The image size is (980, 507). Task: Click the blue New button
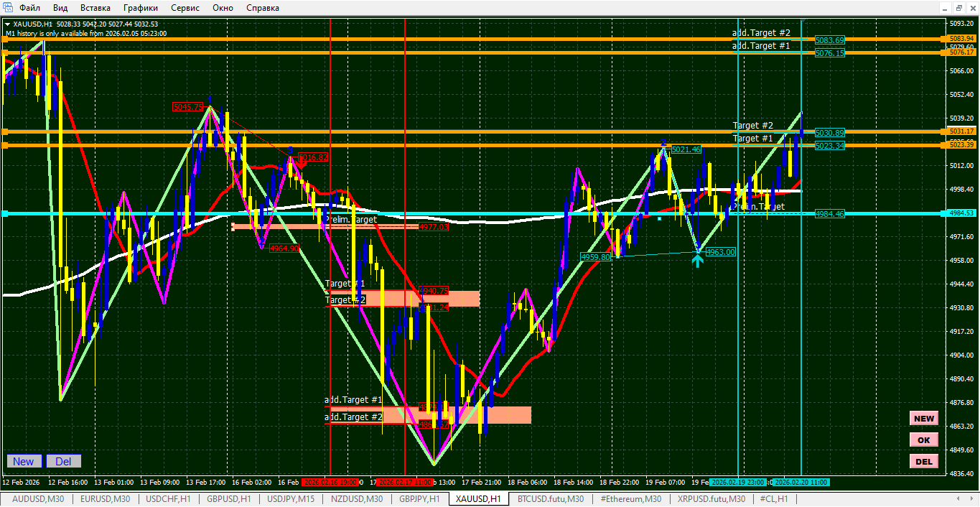point(24,461)
